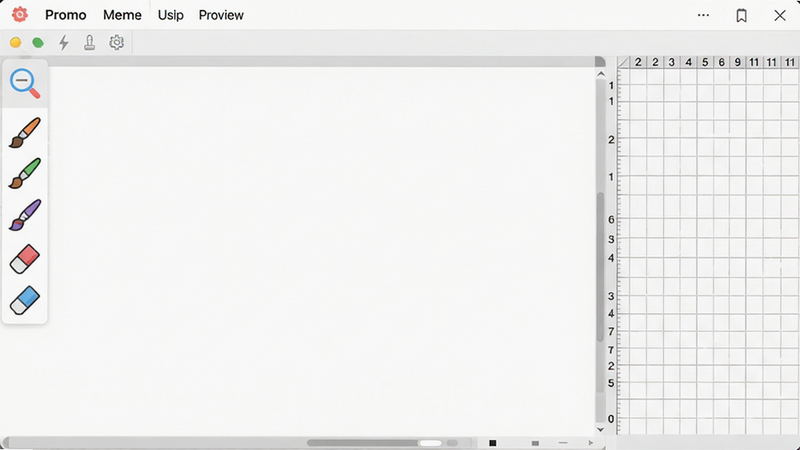Click the dash icon in bottom bar
This screenshot has height=450, width=800.
pos(563,443)
